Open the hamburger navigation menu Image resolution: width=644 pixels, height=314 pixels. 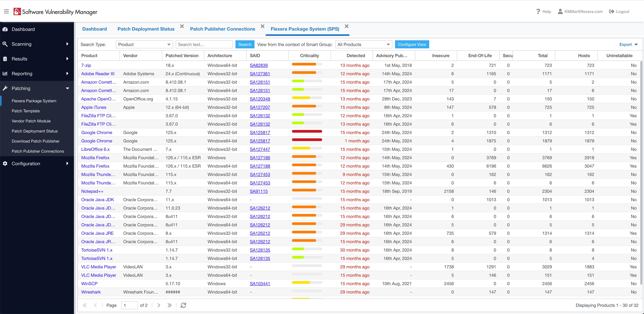click(6, 11)
